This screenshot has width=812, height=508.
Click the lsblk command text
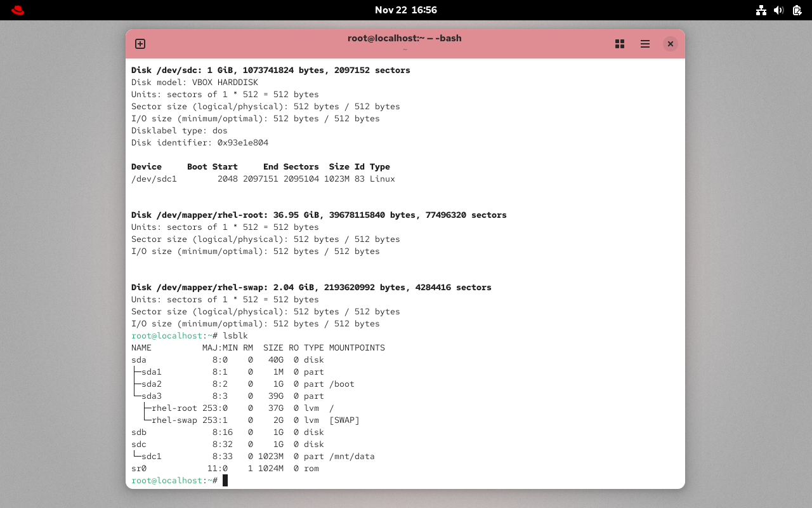(235, 335)
